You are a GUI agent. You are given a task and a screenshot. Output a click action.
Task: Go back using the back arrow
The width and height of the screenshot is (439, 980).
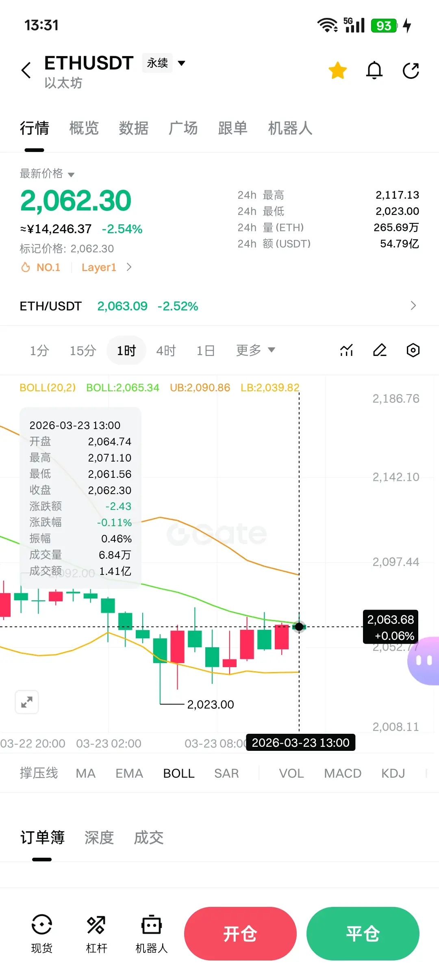26,70
